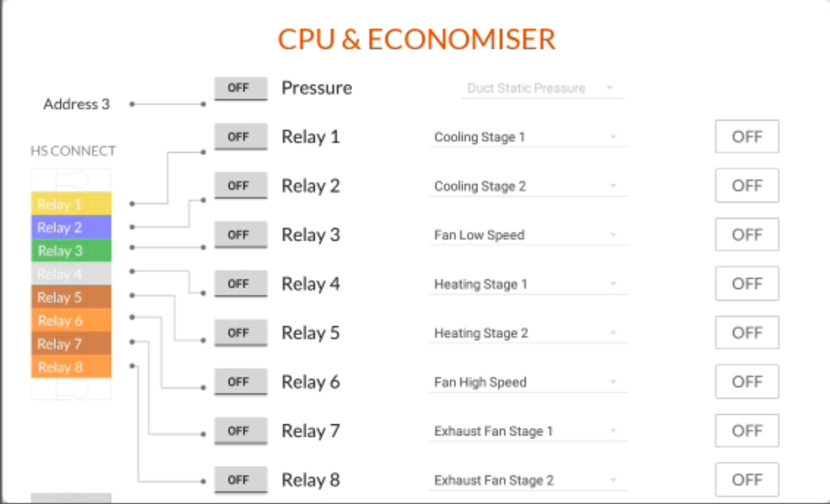Toggle Relay 3 on
Image resolution: width=830 pixels, height=504 pixels.
[240, 234]
